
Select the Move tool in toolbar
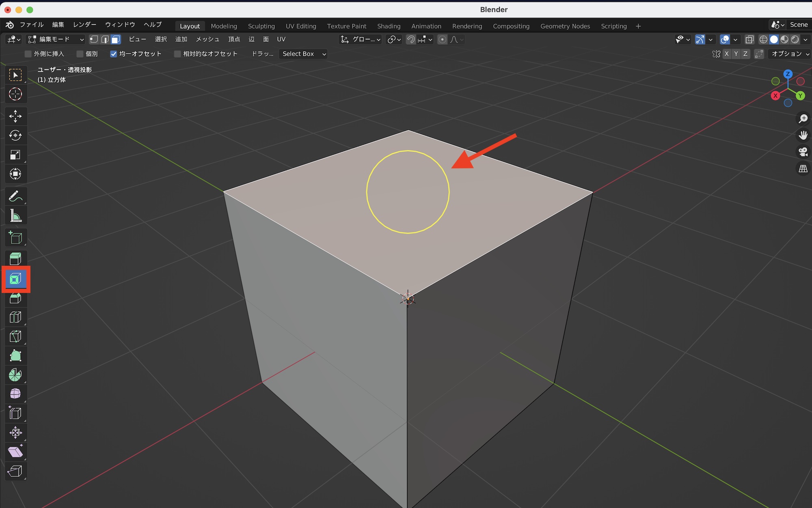(15, 116)
